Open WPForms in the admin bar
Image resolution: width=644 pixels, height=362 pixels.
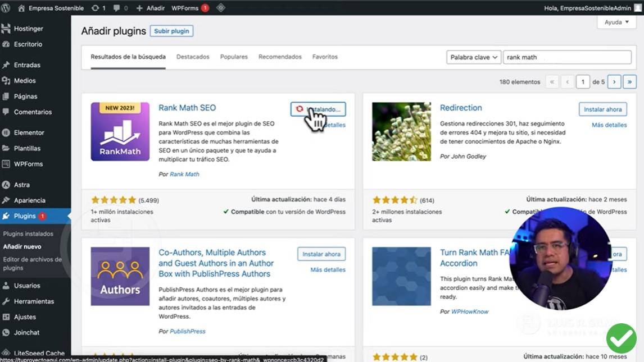(190, 8)
